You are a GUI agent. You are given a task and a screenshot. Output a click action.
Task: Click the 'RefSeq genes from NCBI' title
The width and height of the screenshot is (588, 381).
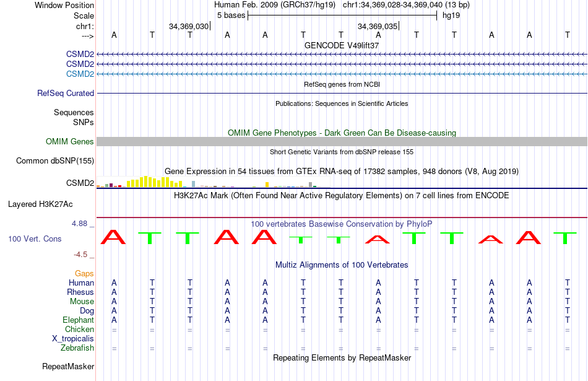click(x=342, y=84)
